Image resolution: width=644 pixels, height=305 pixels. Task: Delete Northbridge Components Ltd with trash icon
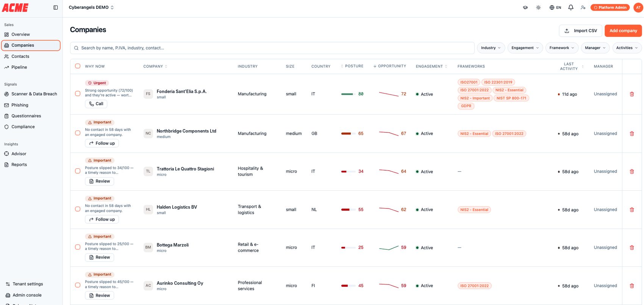632,134
